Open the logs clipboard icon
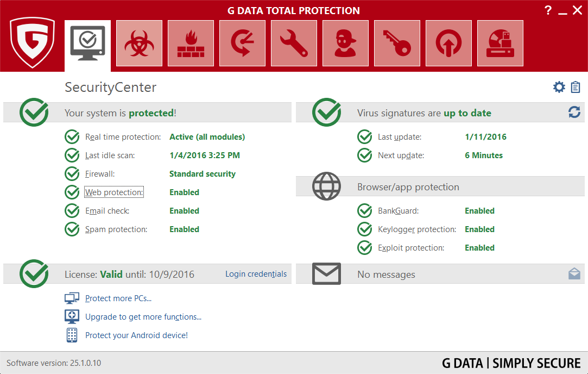Viewport: 588px width, 374px height. 576,87
